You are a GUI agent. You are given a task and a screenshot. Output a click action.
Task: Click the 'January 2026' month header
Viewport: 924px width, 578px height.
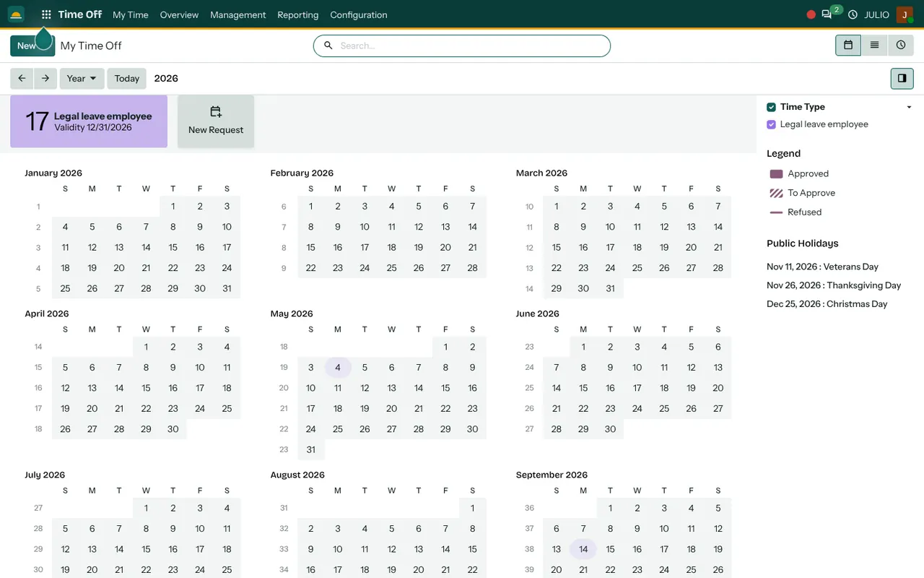[53, 173]
